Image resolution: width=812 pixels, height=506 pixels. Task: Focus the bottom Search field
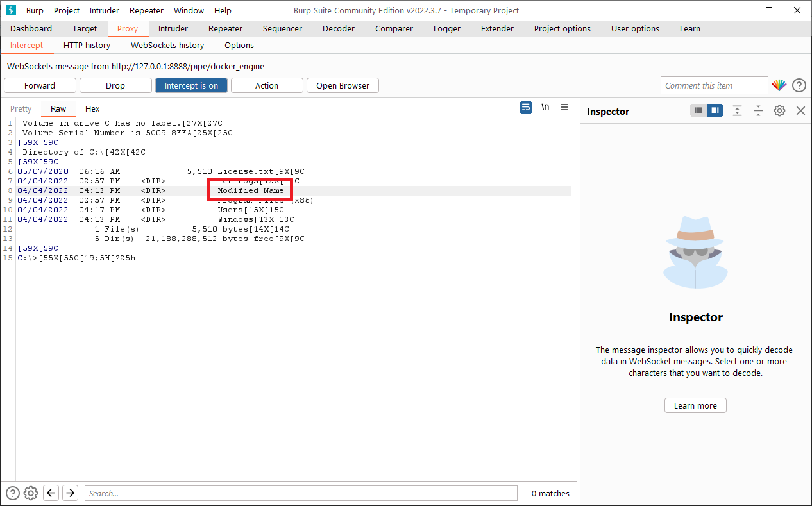[x=301, y=493]
